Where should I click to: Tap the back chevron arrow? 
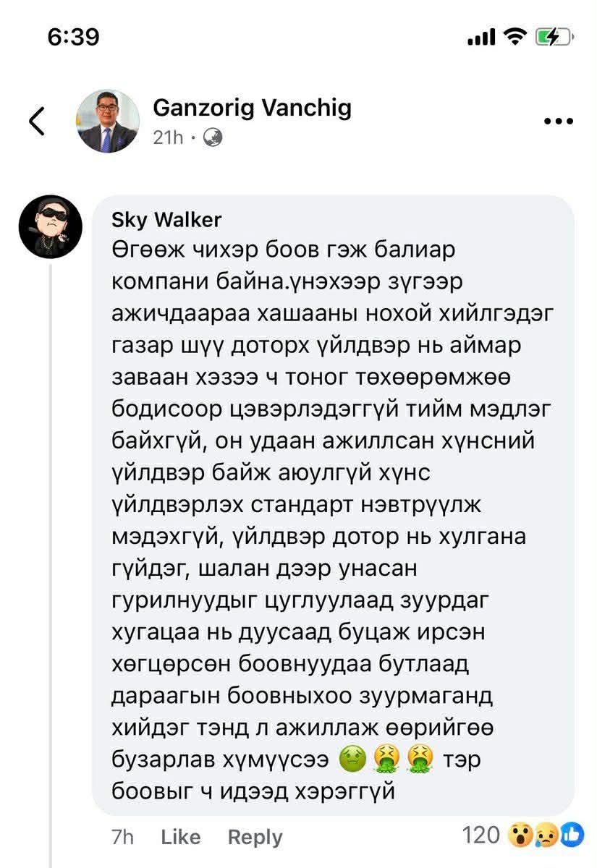pos(38,121)
